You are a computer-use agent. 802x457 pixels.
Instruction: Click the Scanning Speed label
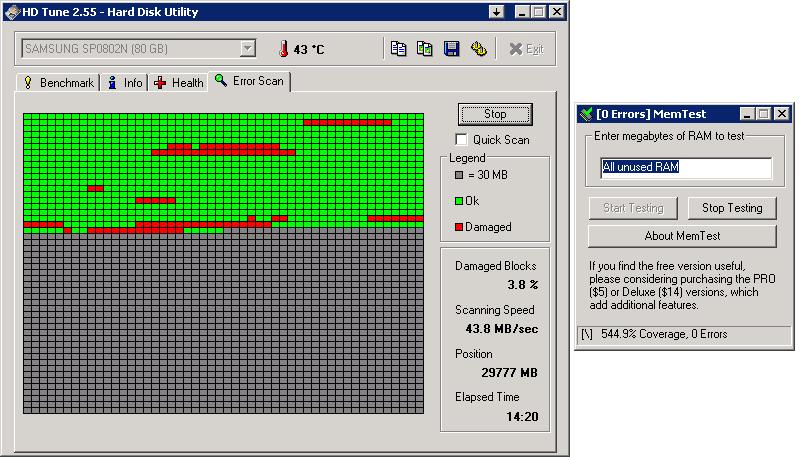coord(495,310)
